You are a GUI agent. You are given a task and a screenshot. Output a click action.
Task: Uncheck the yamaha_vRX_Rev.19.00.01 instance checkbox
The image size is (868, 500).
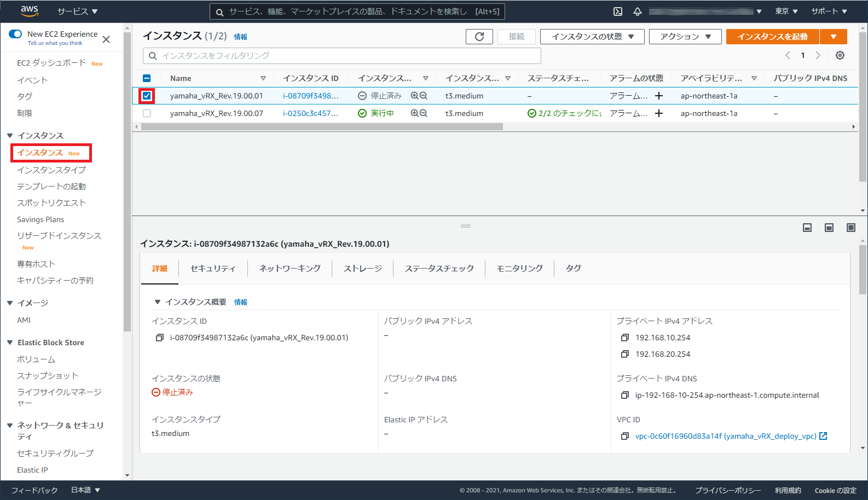pos(147,96)
